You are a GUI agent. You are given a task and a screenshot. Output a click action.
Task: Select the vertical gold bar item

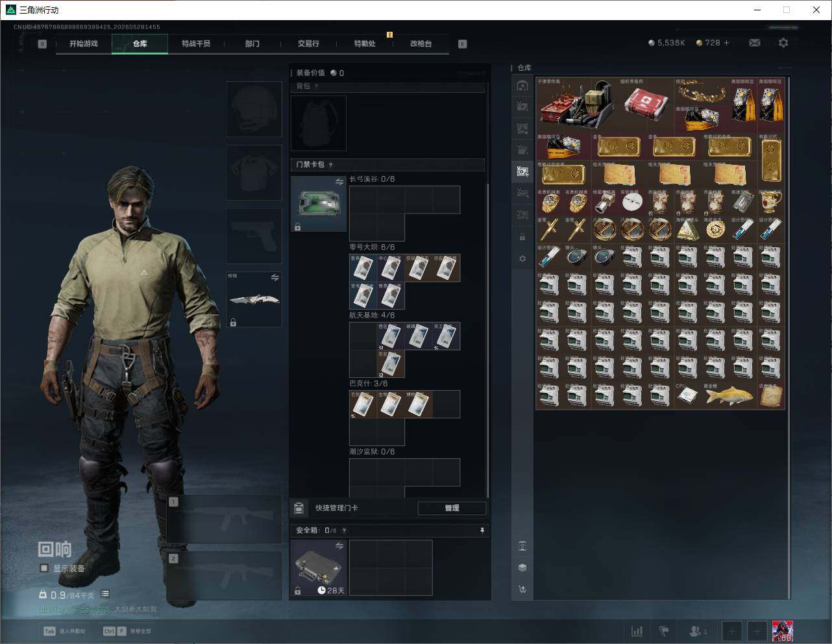coord(771,160)
